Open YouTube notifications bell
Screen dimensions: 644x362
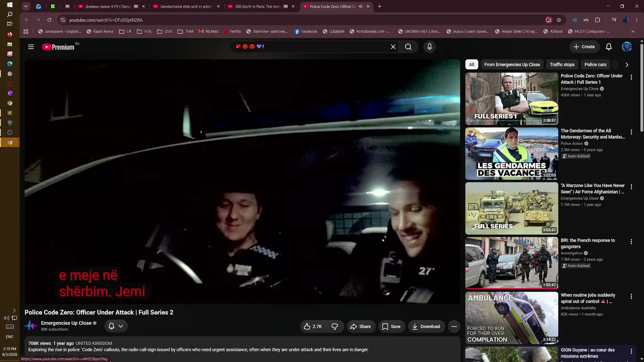[609, 47]
